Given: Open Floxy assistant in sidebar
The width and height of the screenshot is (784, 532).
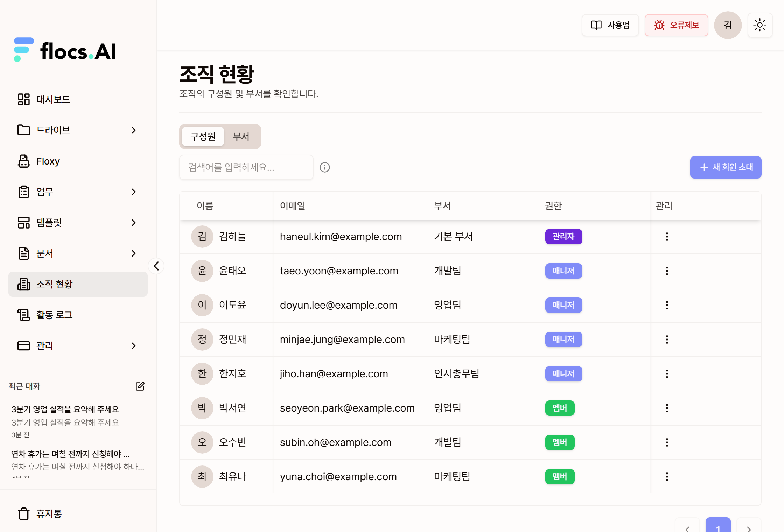Looking at the screenshot, I should [78, 161].
